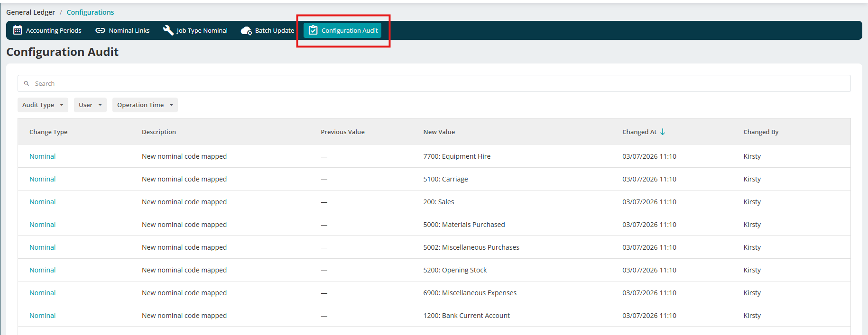Expand the Operation Time filter
Viewport: 868px width, 335px height.
point(145,105)
